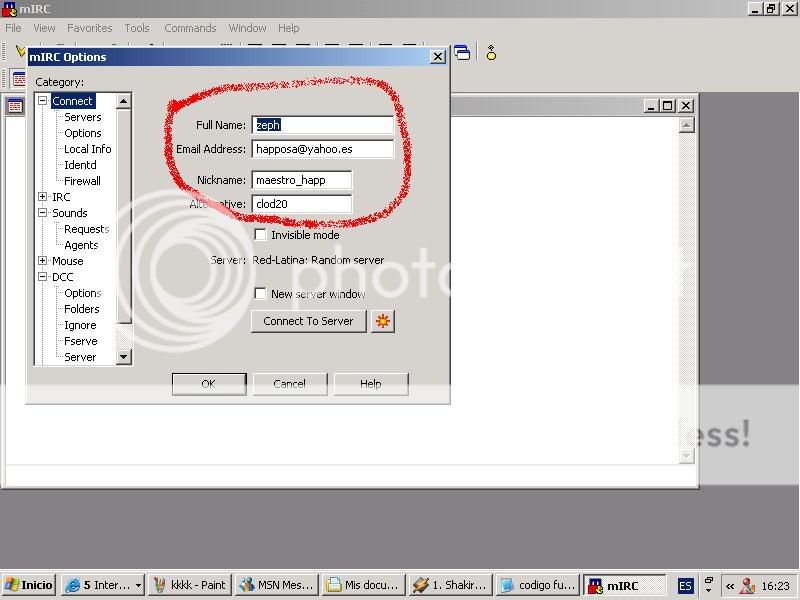800x600 pixels.
Task: Enable the New server window checkbox
Action: [x=260, y=294]
